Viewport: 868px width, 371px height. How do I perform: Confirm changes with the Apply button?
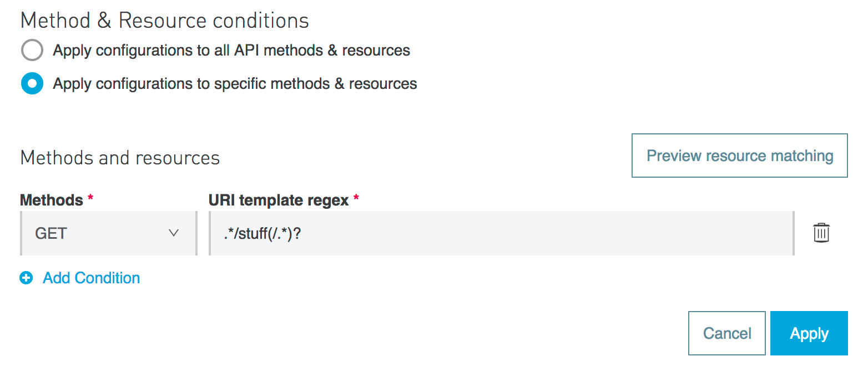809,333
